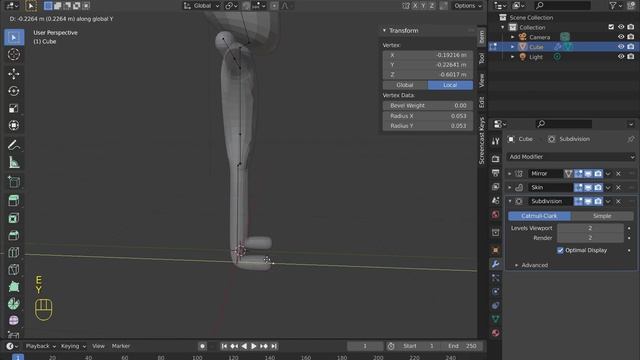Open the timeline View menu
The height and width of the screenshot is (360, 640).
(x=98, y=346)
